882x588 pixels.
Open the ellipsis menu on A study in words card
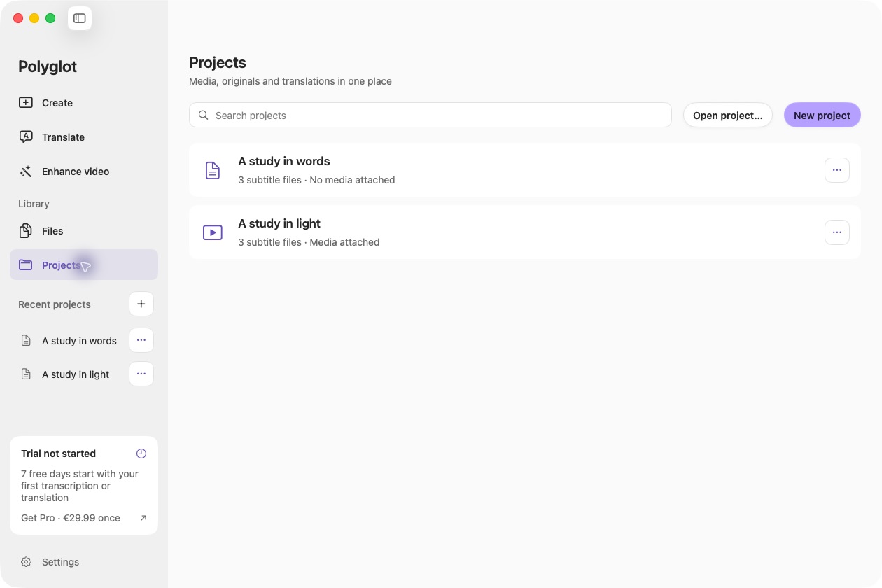coord(837,170)
